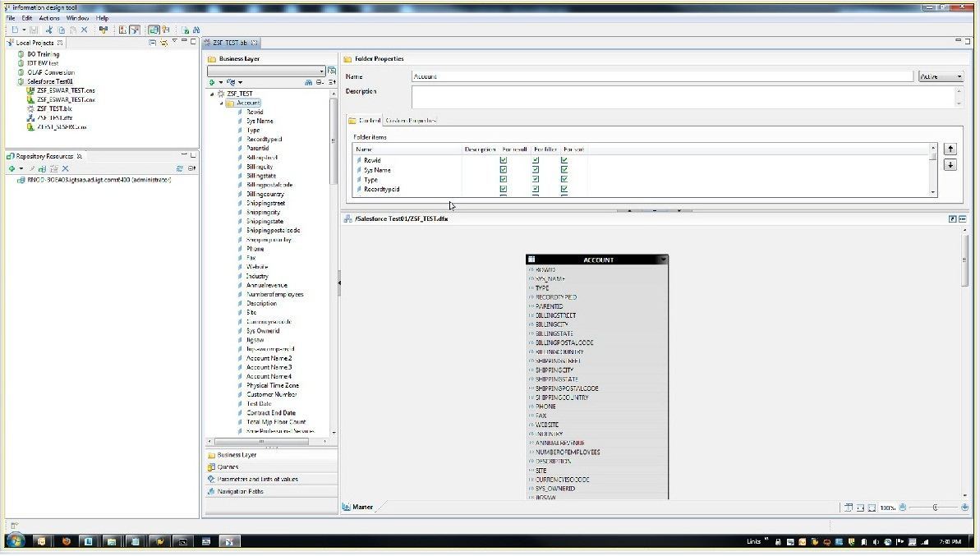Toggle the For sort checkbox for Type
This screenshot has width=980, height=556.
click(564, 179)
